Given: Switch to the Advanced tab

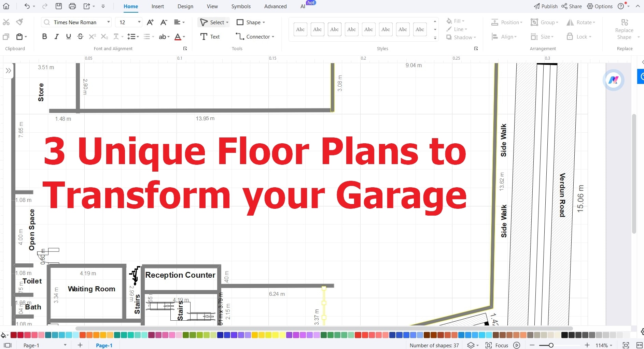Looking at the screenshot, I should [275, 6].
